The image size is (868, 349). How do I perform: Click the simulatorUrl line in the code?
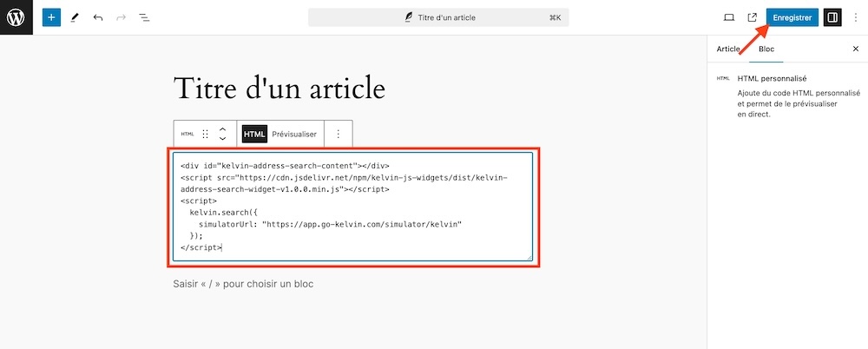(331, 224)
